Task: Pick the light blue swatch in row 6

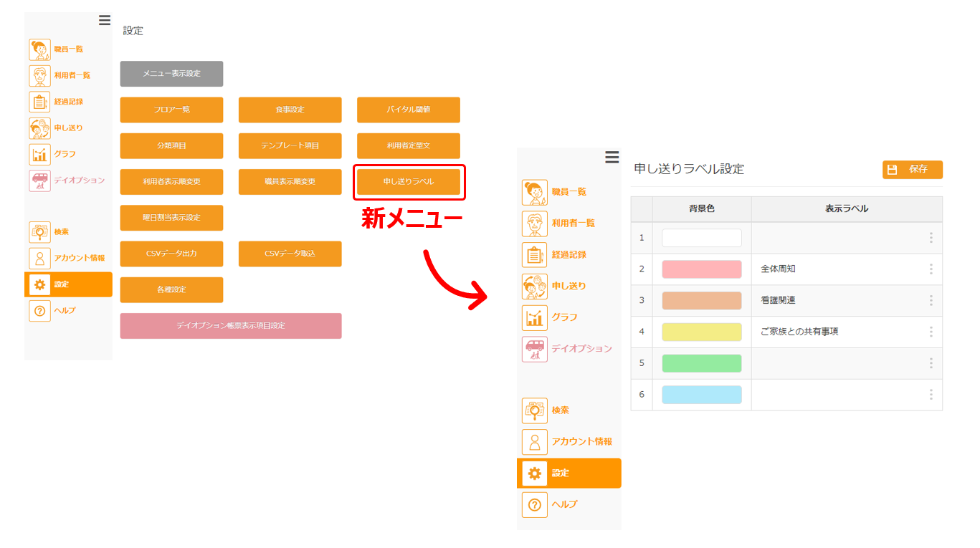Action: coord(702,395)
